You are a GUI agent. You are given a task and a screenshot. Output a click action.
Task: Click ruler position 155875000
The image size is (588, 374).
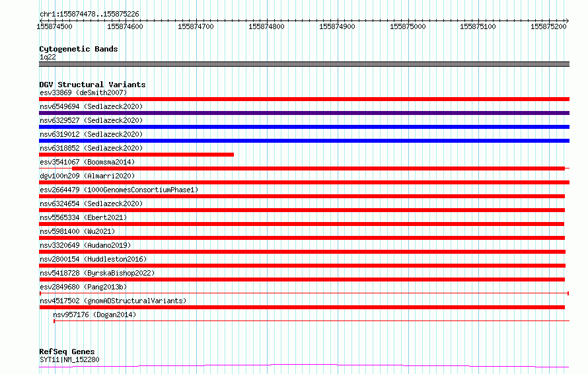[x=408, y=26]
